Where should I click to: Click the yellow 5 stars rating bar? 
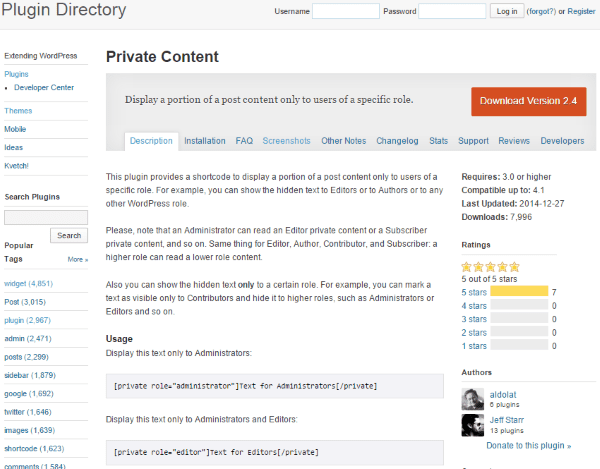(x=518, y=291)
